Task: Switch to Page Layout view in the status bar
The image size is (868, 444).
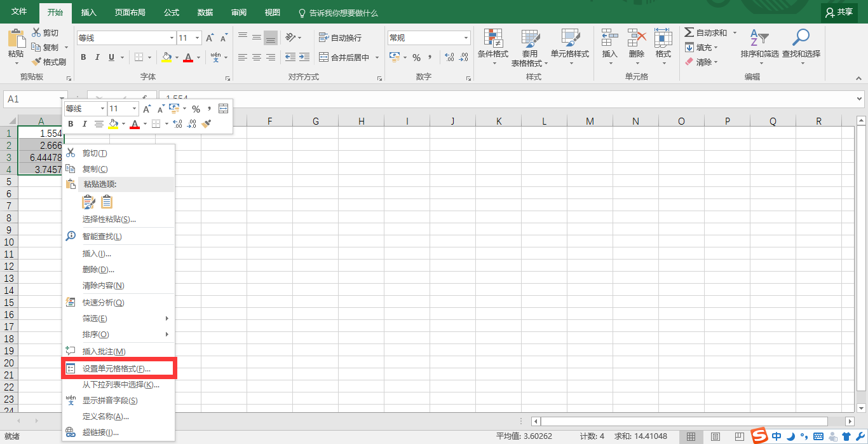Action: (715, 436)
